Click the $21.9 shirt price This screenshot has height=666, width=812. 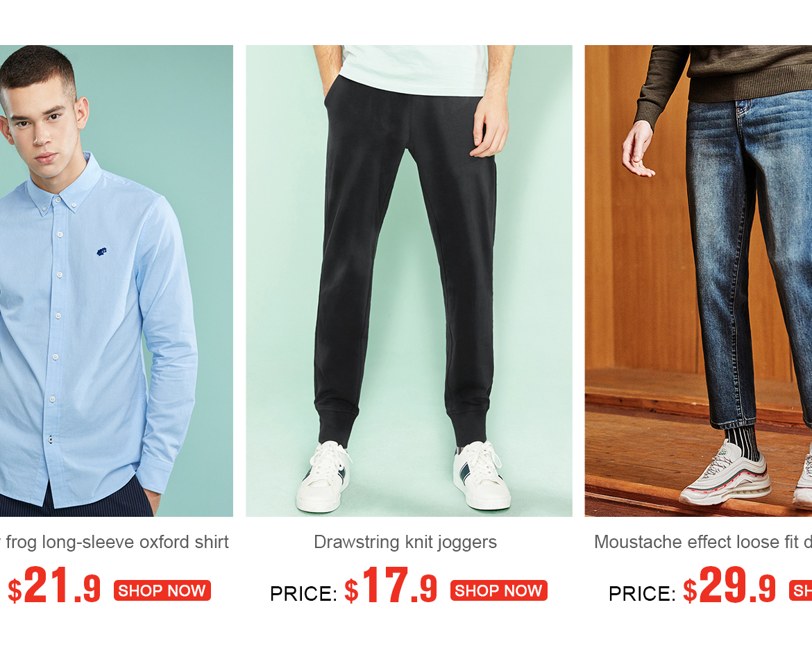click(x=54, y=586)
